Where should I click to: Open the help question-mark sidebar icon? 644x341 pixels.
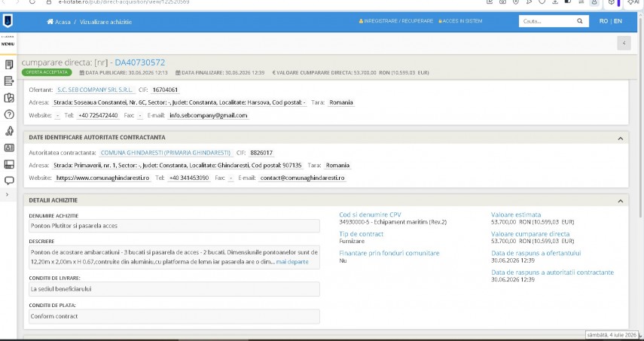click(9, 114)
